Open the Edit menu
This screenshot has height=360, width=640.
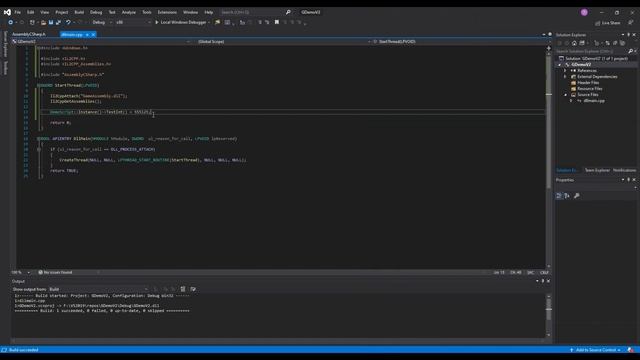(x=31, y=12)
